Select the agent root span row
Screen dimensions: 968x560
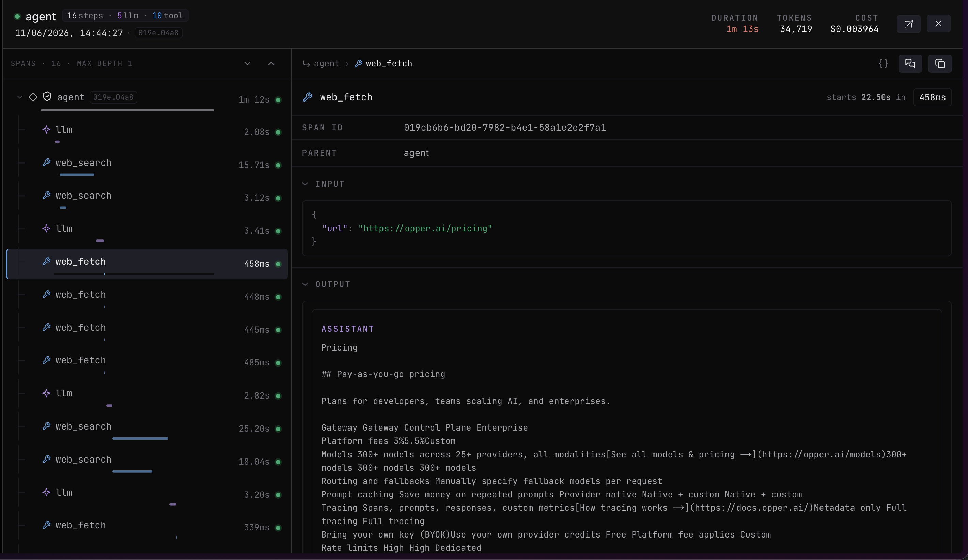(x=147, y=99)
